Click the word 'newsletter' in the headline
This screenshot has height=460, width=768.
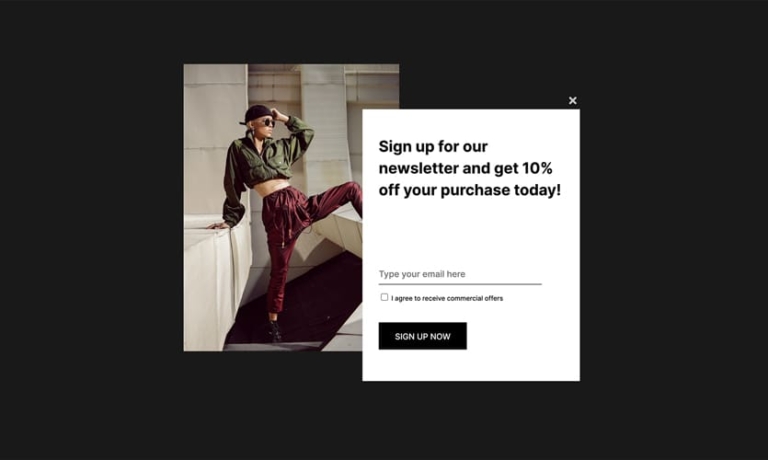[x=419, y=168]
